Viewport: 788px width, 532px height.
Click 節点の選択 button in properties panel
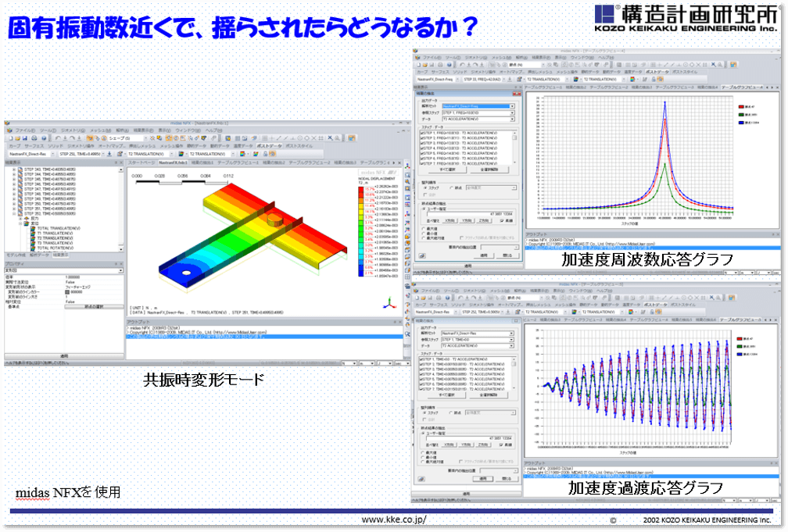pyautogui.click(x=94, y=306)
